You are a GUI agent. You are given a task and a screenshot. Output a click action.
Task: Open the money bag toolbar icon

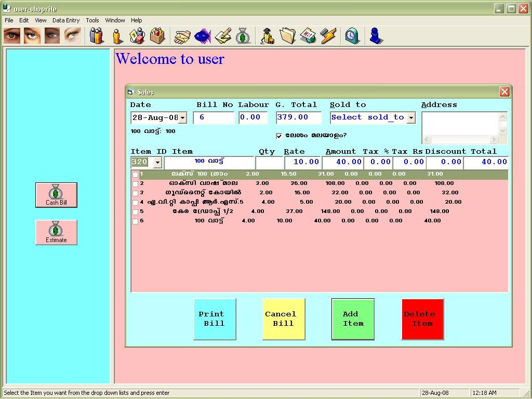tap(242, 36)
